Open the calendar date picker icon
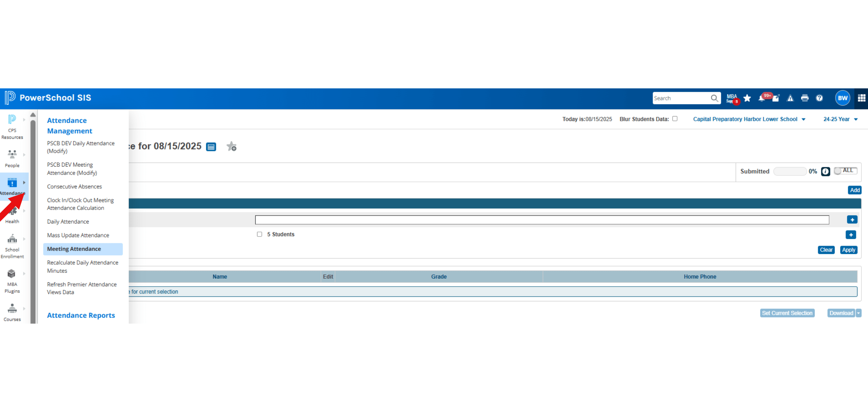 click(x=211, y=147)
